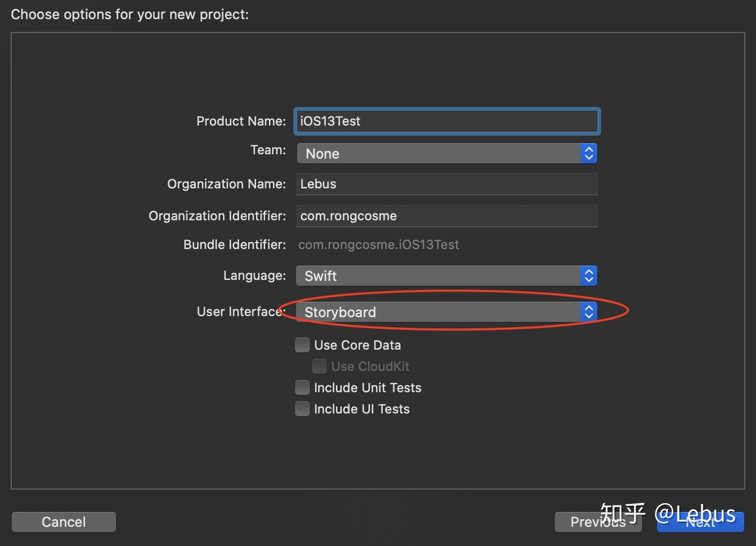Click the Organization Name field showing Lebus

446,184
